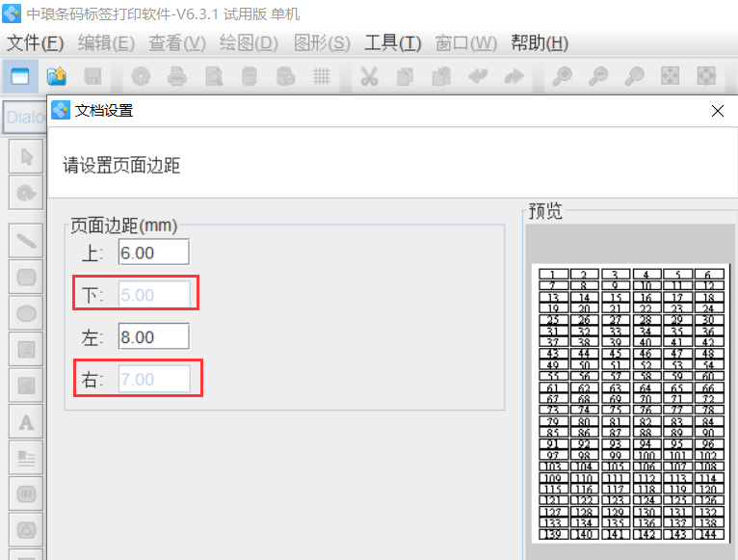Select the rotate tool in sidebar

click(x=26, y=193)
